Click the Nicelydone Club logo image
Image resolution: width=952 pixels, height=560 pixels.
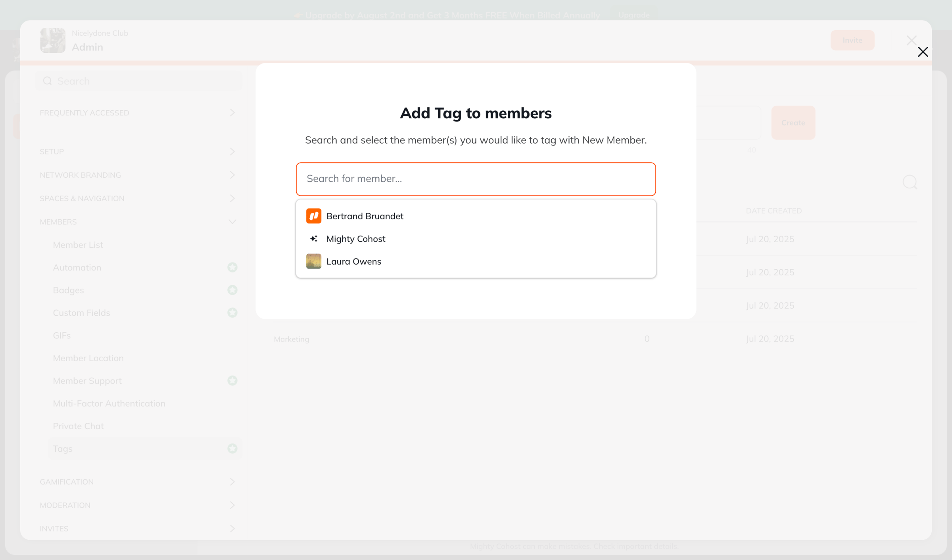[53, 40]
